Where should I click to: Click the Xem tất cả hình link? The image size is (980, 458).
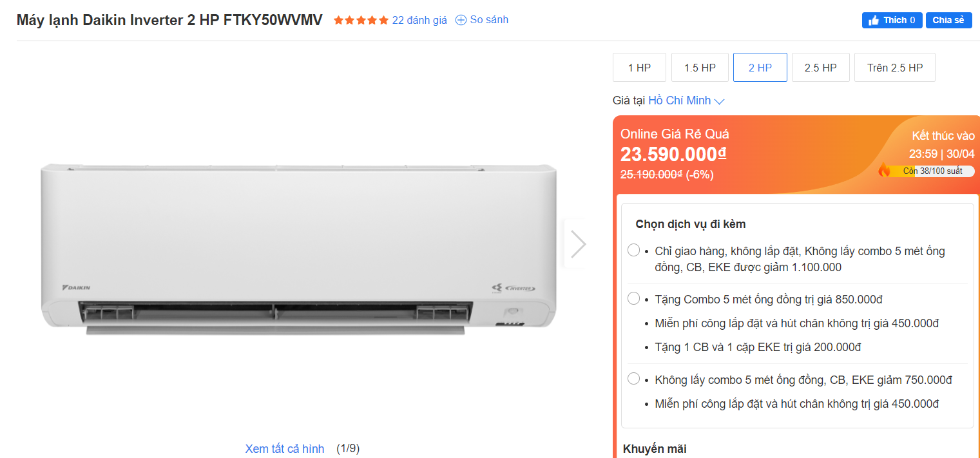(284, 448)
